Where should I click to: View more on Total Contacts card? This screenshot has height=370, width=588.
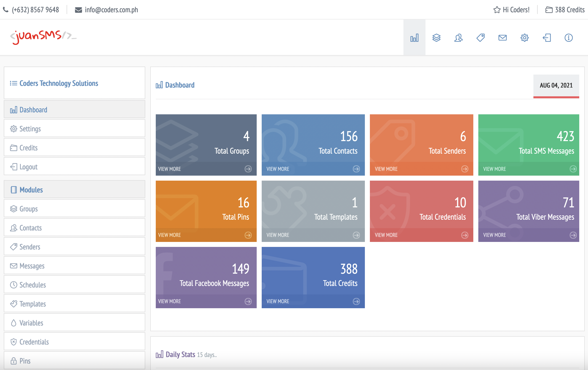[278, 169]
